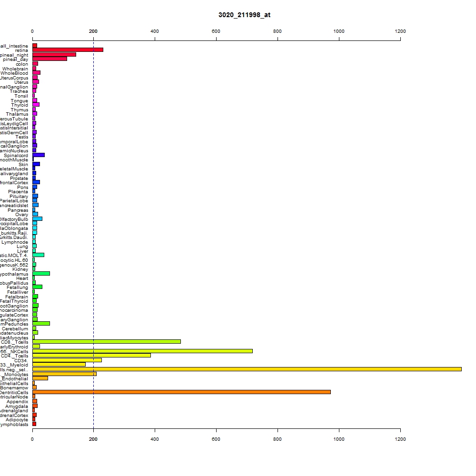Select the red retina expression bar

[68, 50]
